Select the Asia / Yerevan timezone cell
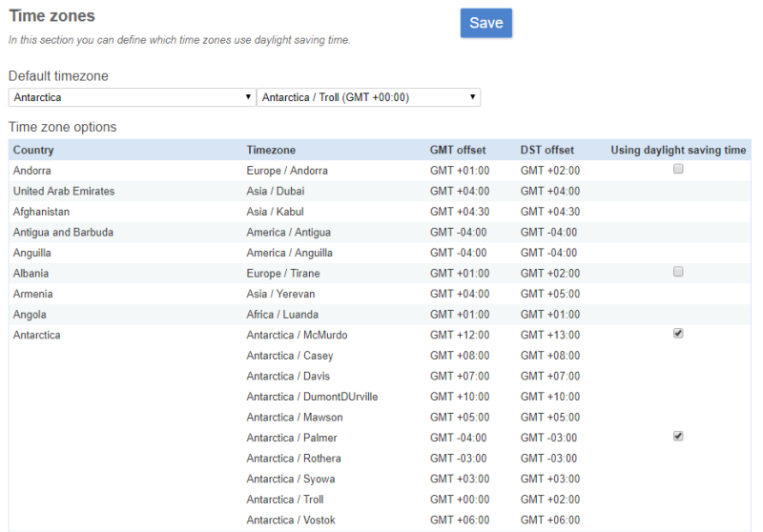Screen dimensions: 763x532 pyautogui.click(x=280, y=294)
